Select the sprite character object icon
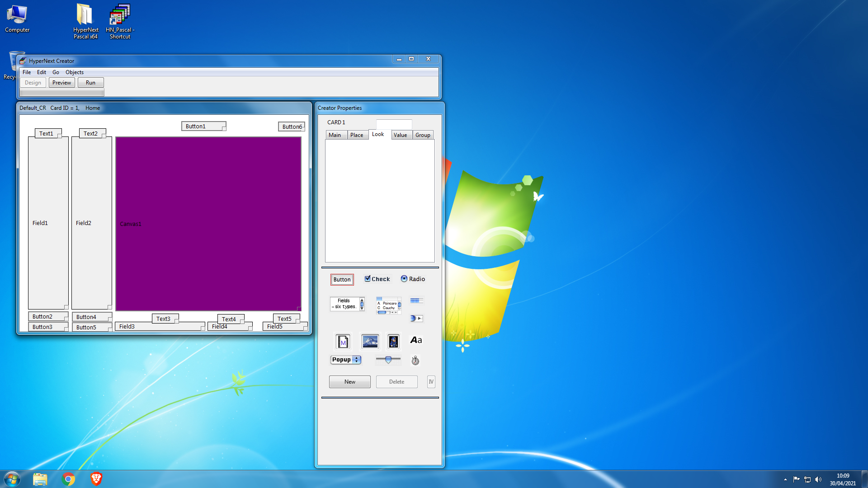868x488 pixels. [393, 342]
